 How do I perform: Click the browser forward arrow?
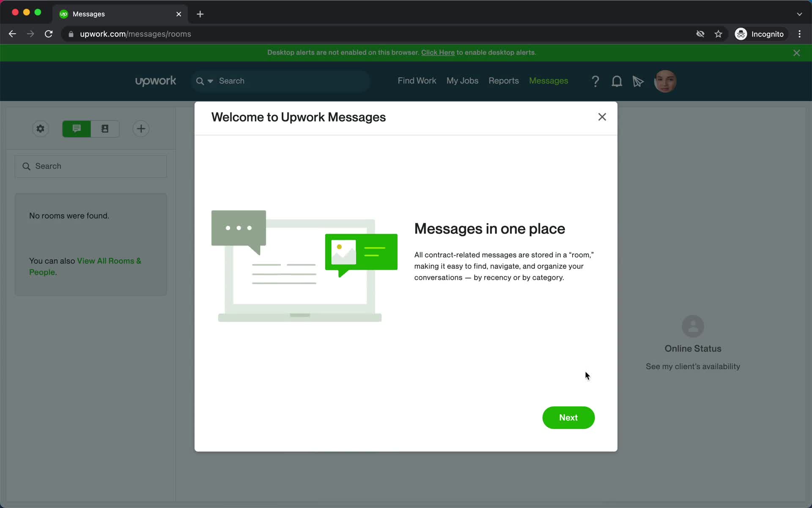(30, 34)
